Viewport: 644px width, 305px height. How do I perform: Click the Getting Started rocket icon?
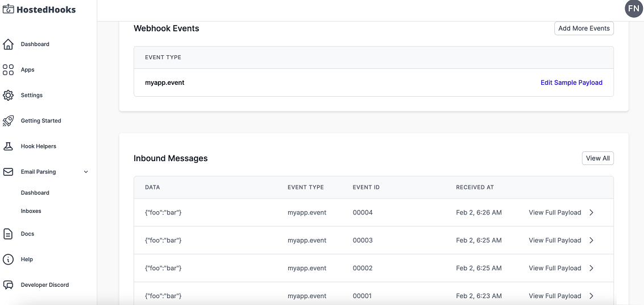click(x=8, y=121)
